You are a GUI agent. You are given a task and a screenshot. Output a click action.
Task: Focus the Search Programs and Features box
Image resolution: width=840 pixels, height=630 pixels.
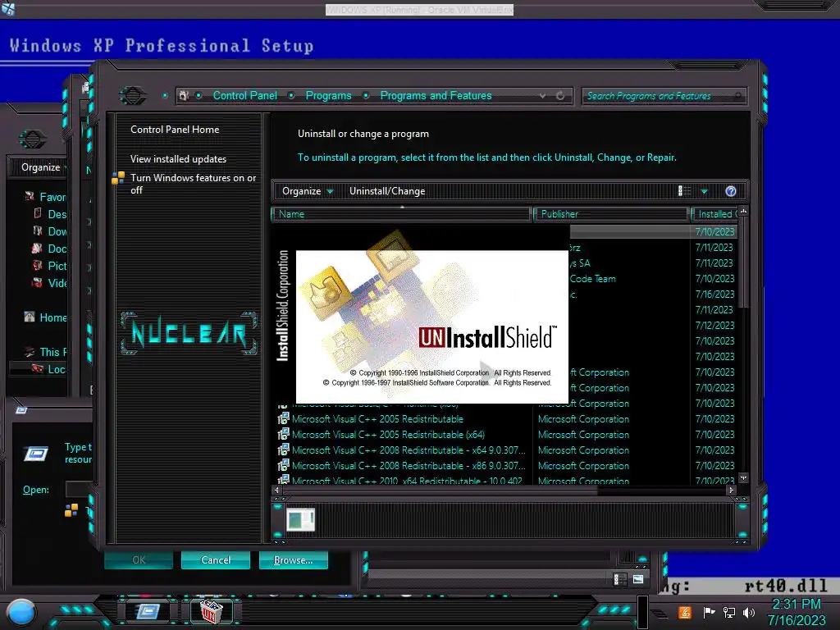coord(663,96)
